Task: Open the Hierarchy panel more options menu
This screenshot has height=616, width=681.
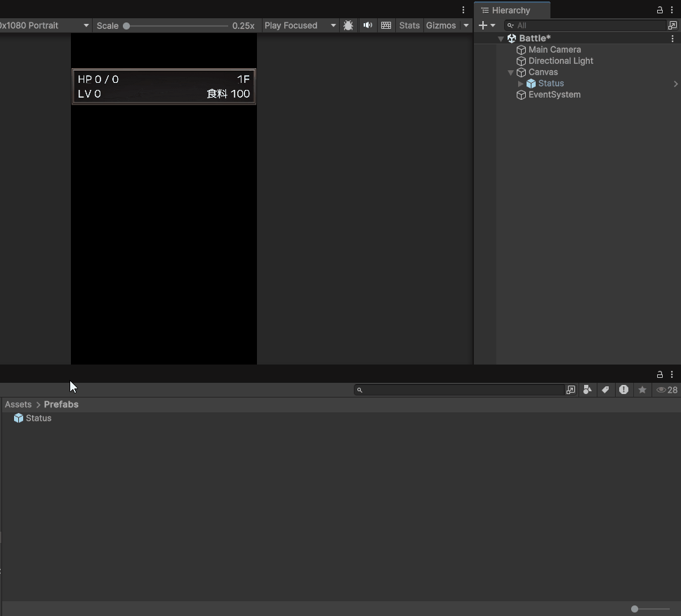Action: click(x=672, y=10)
